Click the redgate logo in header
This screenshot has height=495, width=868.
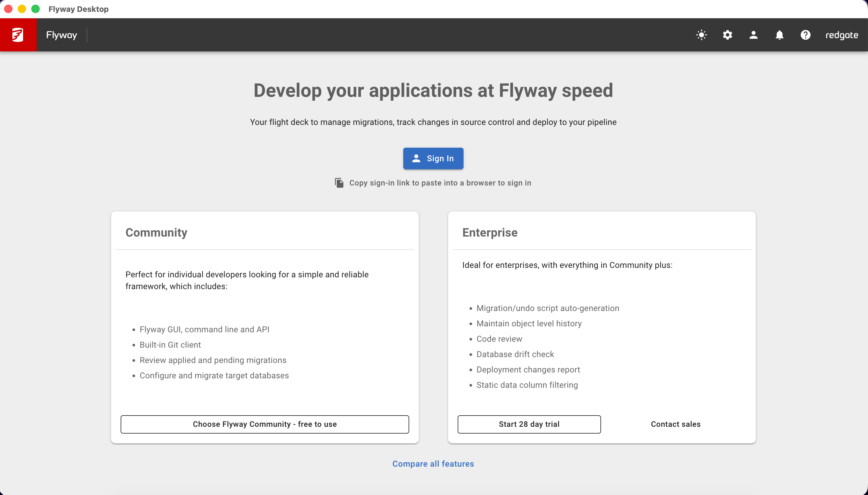pos(842,35)
